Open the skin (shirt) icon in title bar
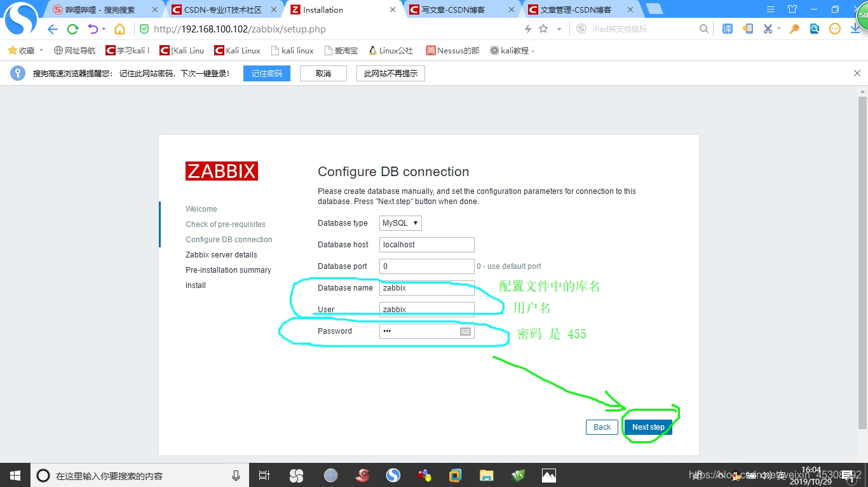This screenshot has height=487, width=868. [x=792, y=9]
